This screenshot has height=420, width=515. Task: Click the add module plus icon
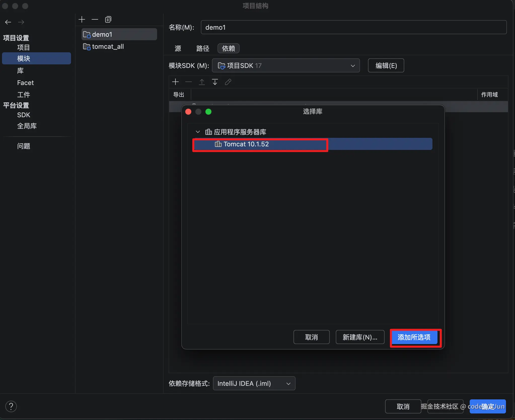82,19
